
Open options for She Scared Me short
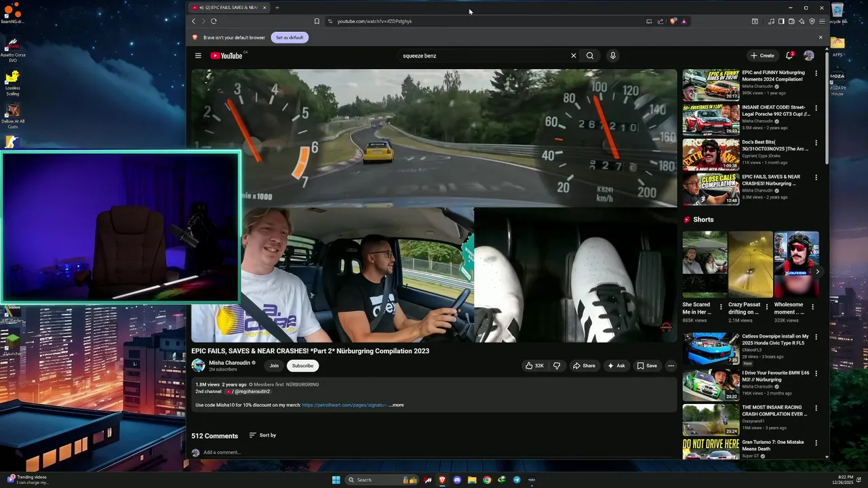pyautogui.click(x=721, y=307)
